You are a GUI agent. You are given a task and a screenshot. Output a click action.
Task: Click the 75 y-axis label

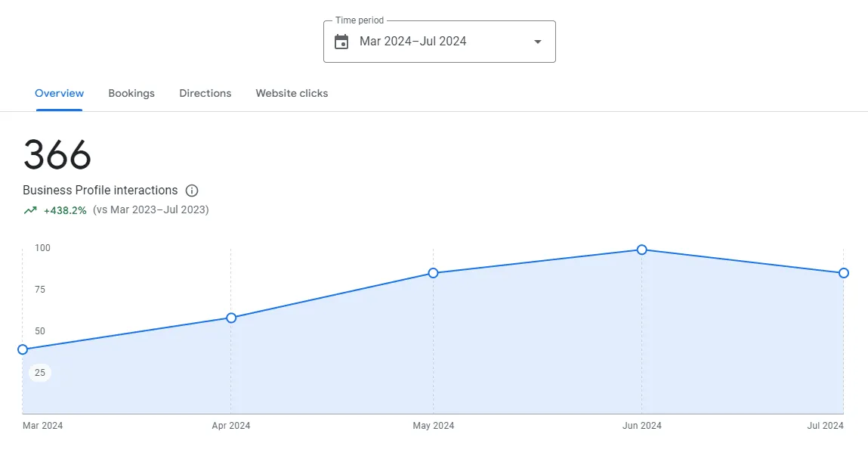click(x=40, y=290)
